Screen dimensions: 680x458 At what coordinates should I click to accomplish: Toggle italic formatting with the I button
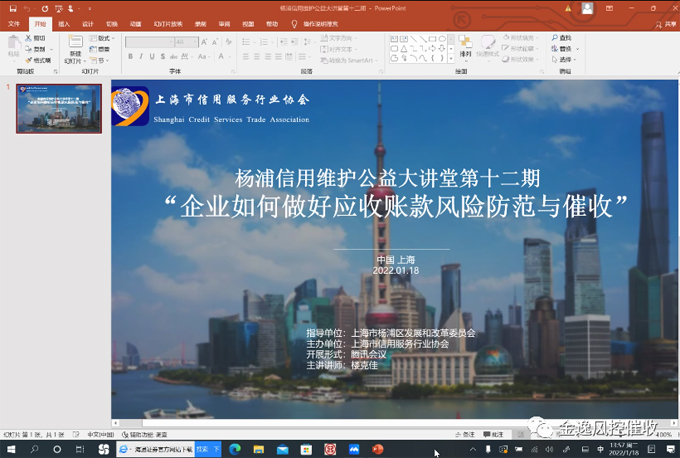tap(142, 57)
